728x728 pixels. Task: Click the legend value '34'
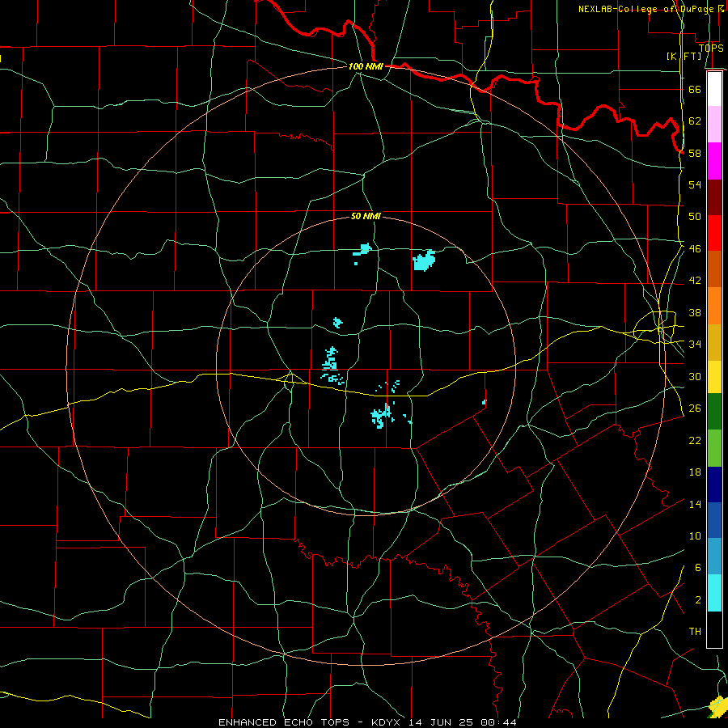(x=695, y=345)
